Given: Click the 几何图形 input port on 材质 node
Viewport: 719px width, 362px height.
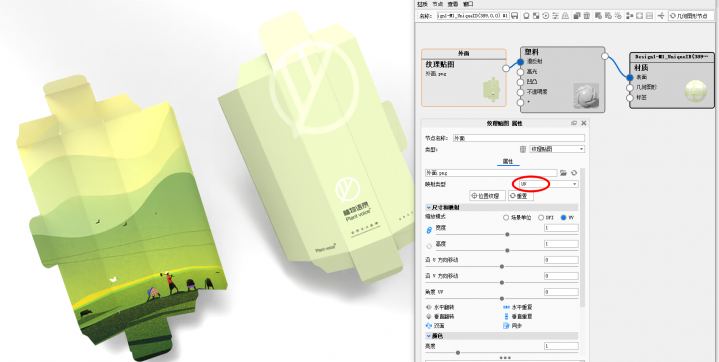Looking at the screenshot, I should point(630,87).
